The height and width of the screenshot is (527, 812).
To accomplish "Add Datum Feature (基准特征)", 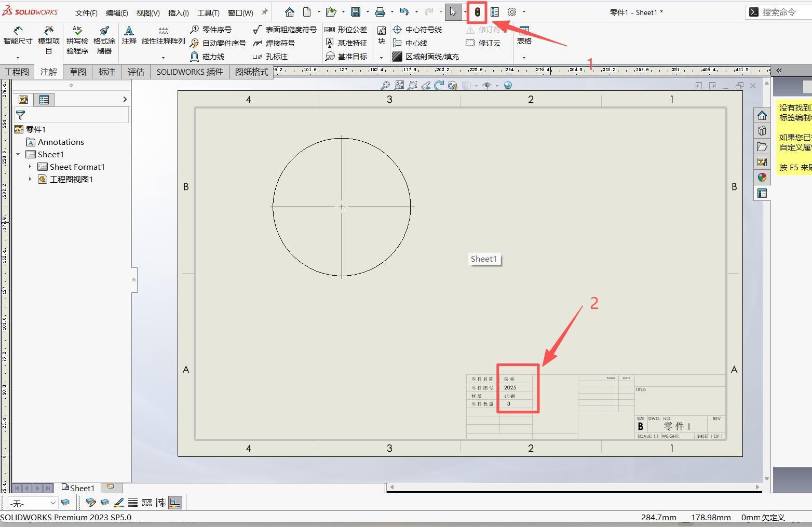I will [346, 43].
